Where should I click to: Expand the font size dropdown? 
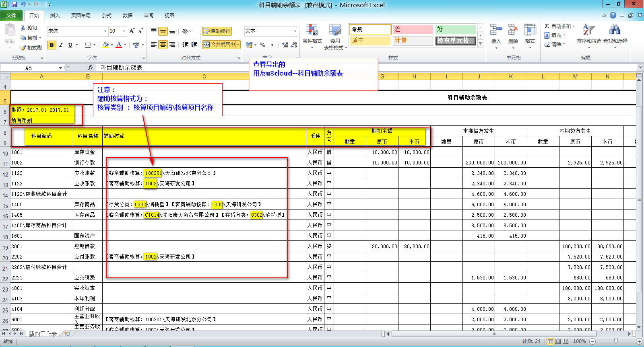[x=124, y=31]
